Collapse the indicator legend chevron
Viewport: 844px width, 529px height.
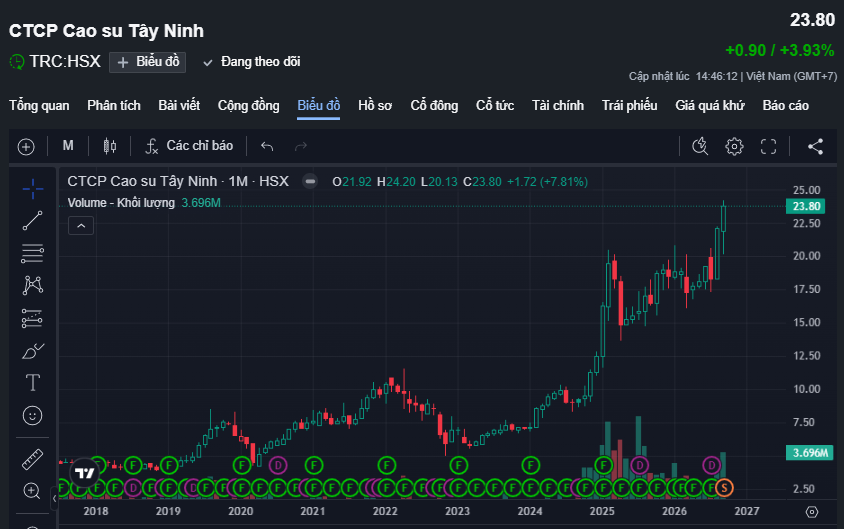click(x=81, y=225)
